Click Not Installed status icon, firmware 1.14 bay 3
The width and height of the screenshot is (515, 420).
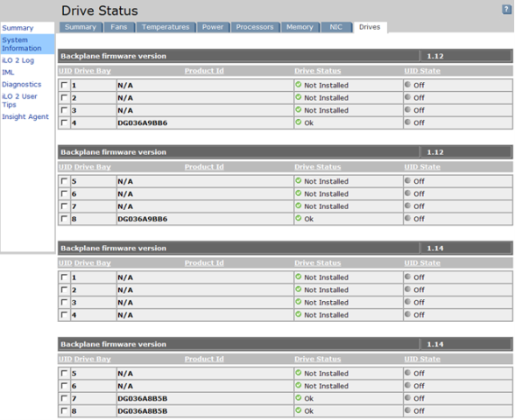(298, 302)
